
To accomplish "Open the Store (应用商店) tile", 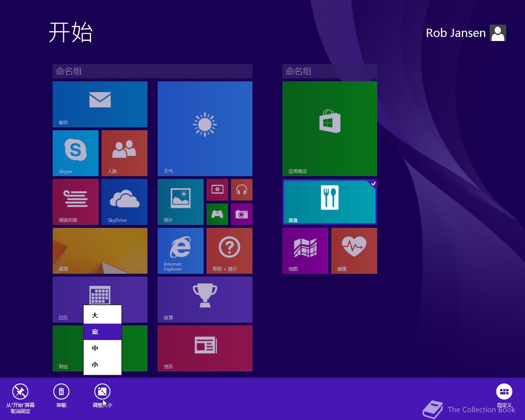I will (x=330, y=129).
